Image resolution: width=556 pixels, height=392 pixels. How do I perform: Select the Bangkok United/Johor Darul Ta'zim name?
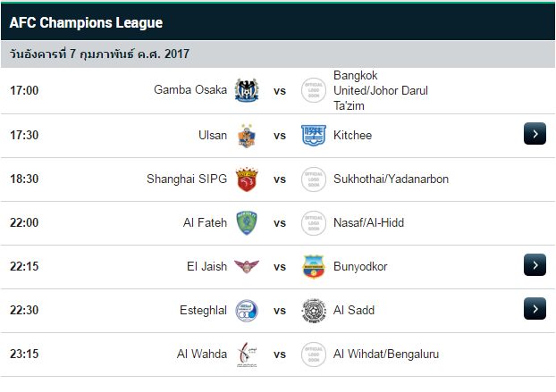pyautogui.click(x=380, y=90)
